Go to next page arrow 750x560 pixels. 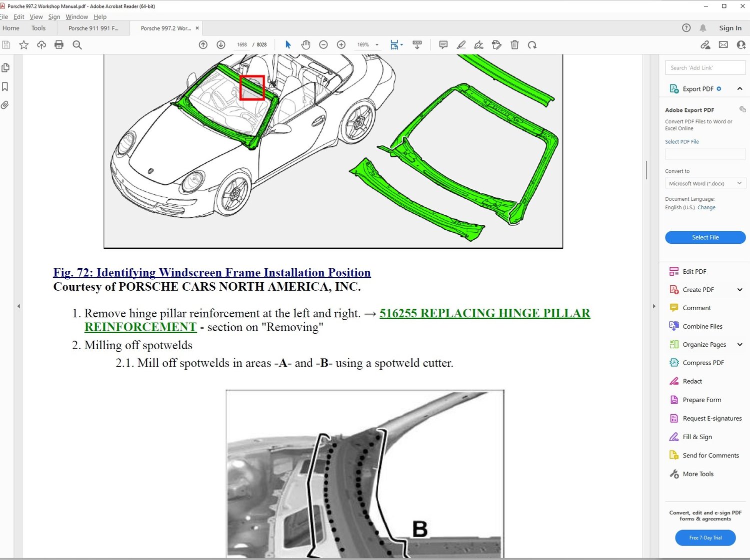[220, 45]
